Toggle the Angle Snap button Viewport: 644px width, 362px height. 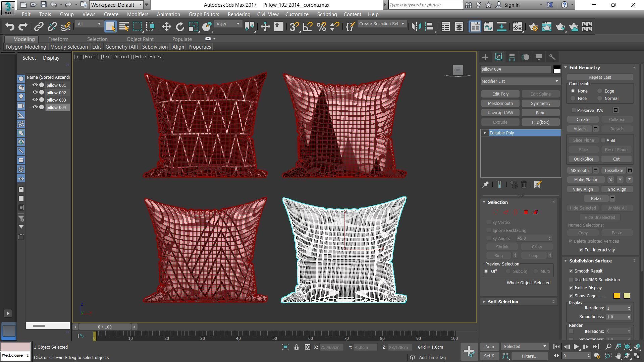308,26
